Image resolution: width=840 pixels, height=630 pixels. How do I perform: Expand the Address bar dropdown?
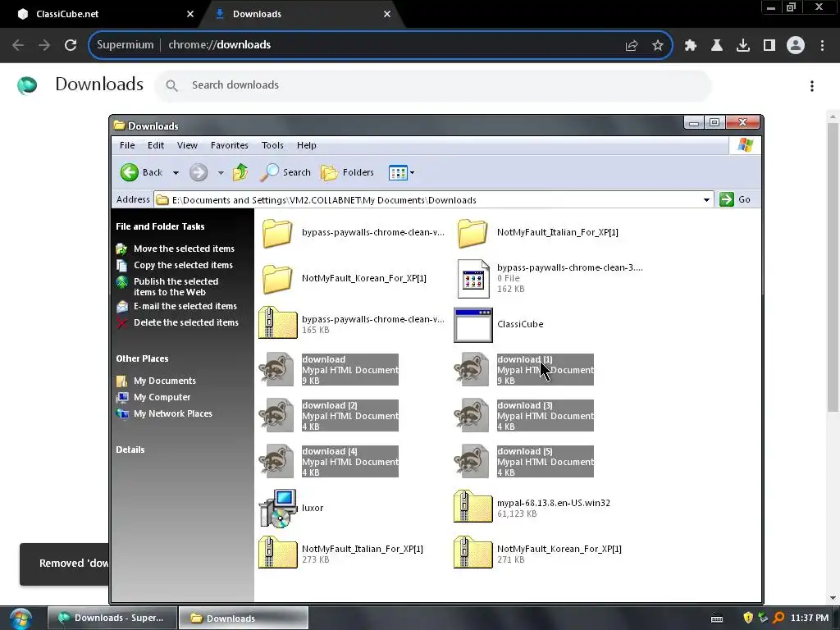706,200
